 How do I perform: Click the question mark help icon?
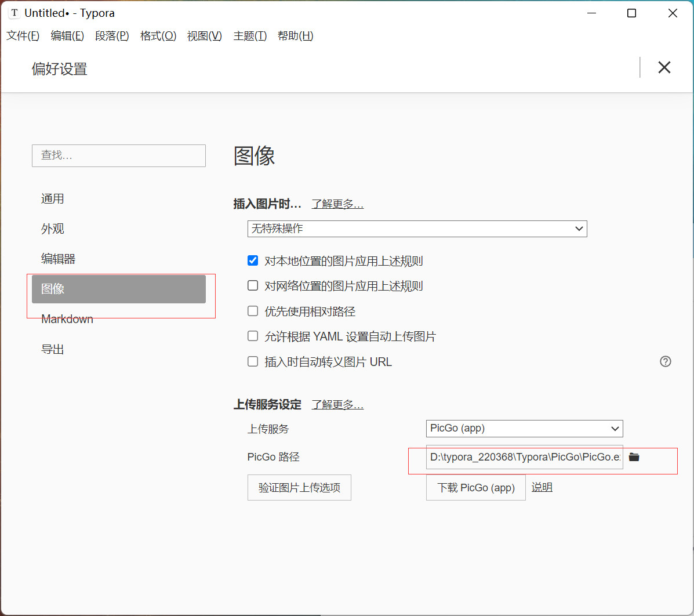click(x=665, y=361)
